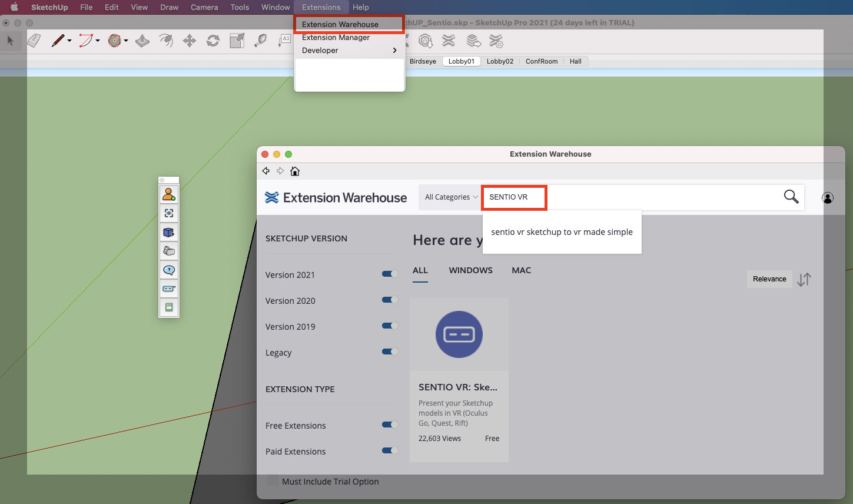This screenshot has width=853, height=504.
Task: Click the magnifying glass search icon
Action: [791, 197]
